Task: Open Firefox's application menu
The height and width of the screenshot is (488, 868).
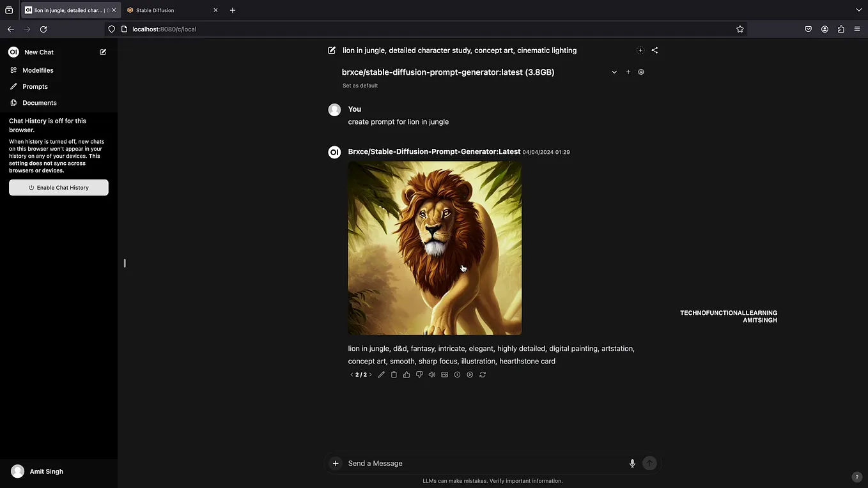Action: pyautogui.click(x=857, y=29)
